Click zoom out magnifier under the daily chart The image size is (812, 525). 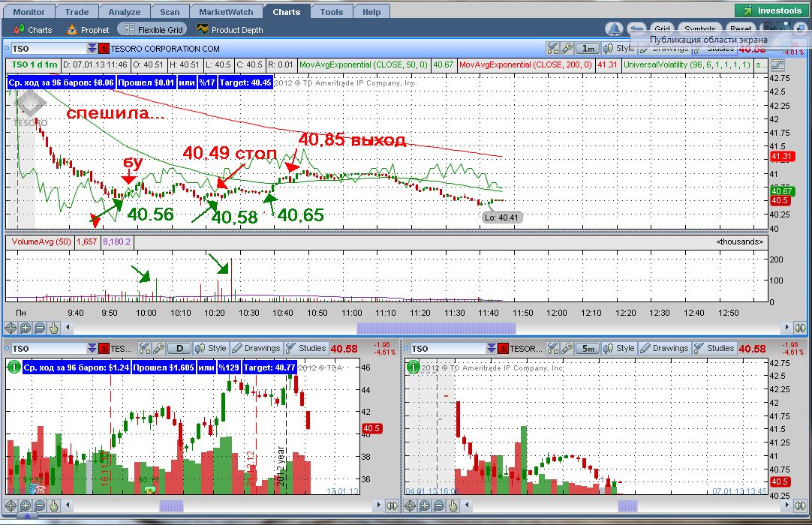point(39,505)
